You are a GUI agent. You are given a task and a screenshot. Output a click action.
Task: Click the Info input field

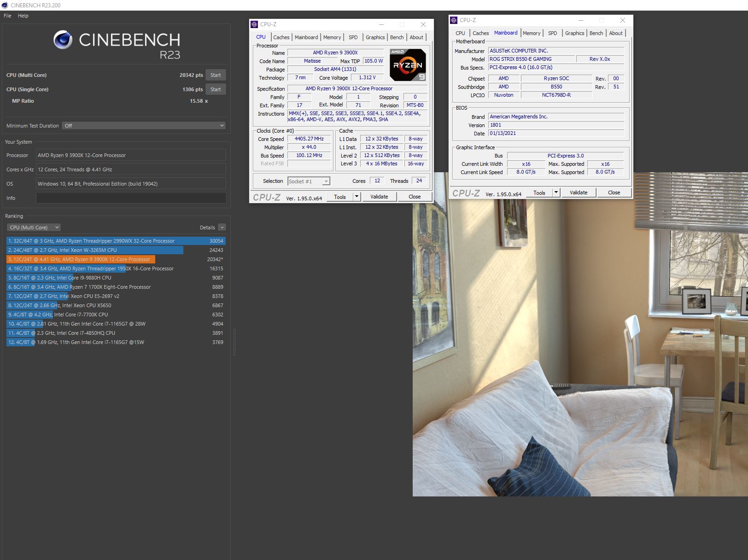pyautogui.click(x=131, y=198)
